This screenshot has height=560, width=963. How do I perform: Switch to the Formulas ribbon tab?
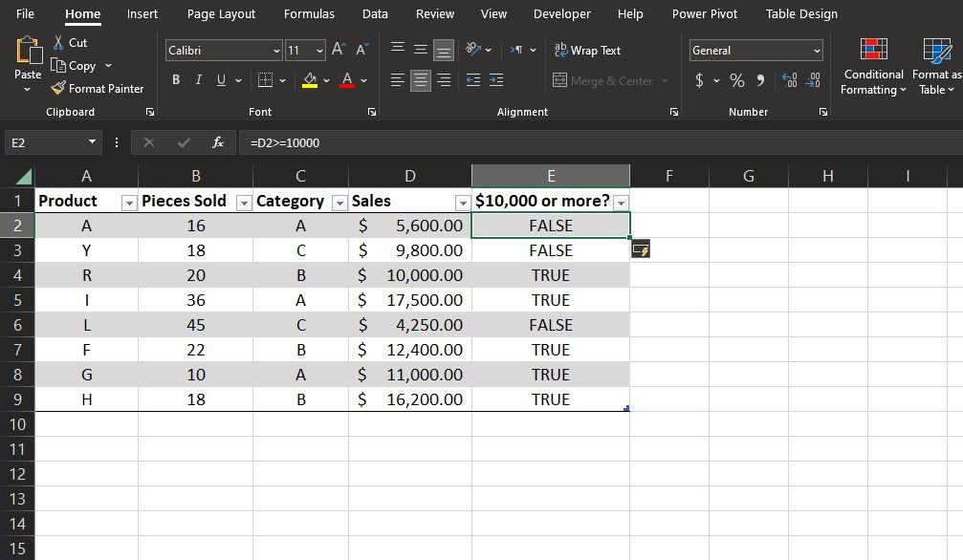(308, 13)
